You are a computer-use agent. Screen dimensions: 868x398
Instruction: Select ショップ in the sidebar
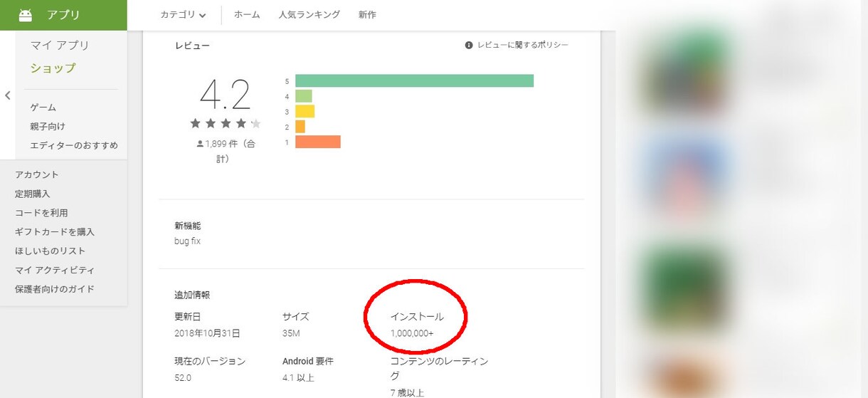point(53,68)
